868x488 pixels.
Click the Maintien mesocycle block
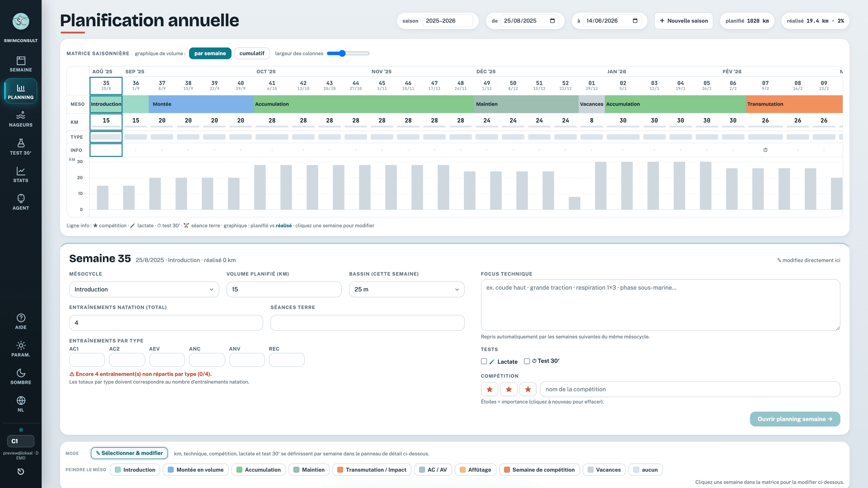(526, 104)
